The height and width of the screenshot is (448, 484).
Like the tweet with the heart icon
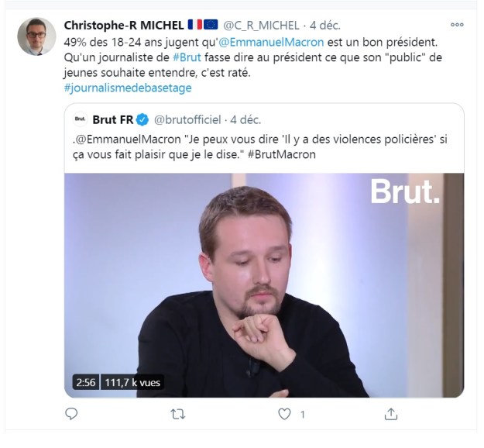click(x=284, y=414)
